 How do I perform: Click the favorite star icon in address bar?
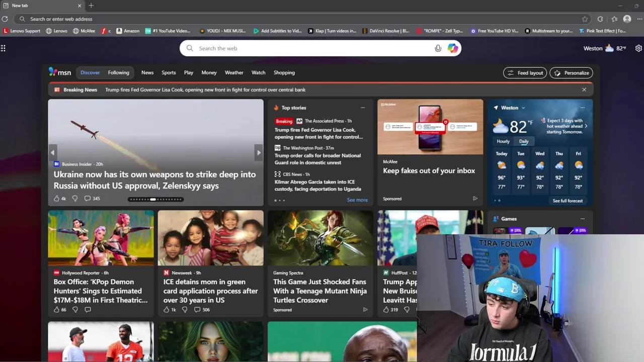[585, 19]
